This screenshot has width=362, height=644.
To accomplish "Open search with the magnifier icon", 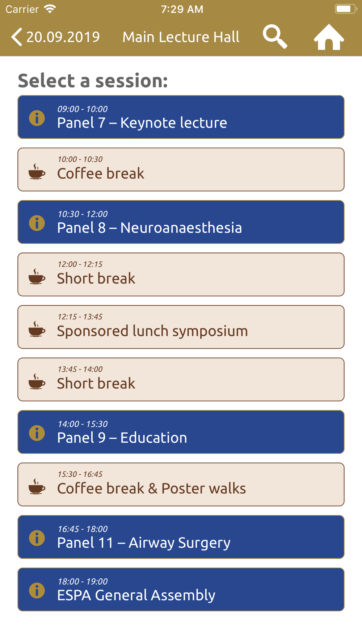I will point(275,37).
